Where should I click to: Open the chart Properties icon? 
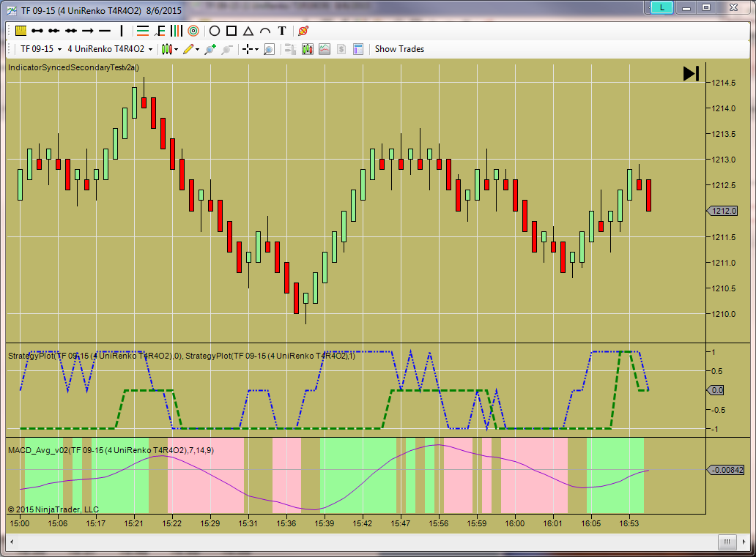point(358,48)
